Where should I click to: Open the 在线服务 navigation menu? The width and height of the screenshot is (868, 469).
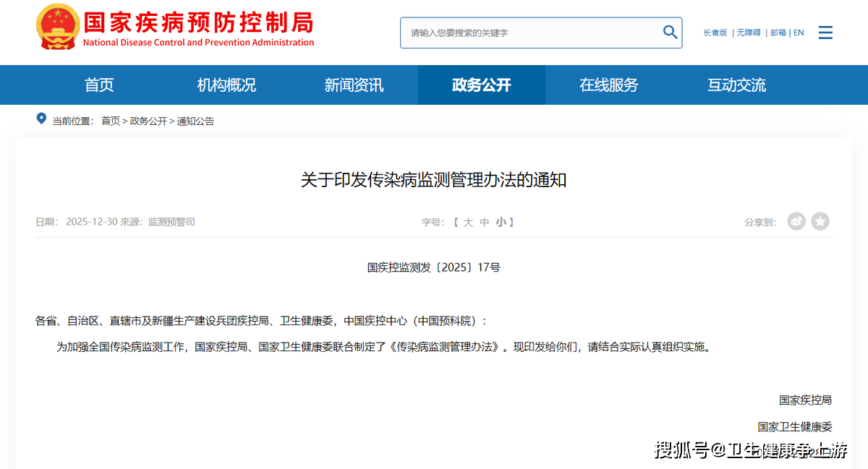coord(608,85)
